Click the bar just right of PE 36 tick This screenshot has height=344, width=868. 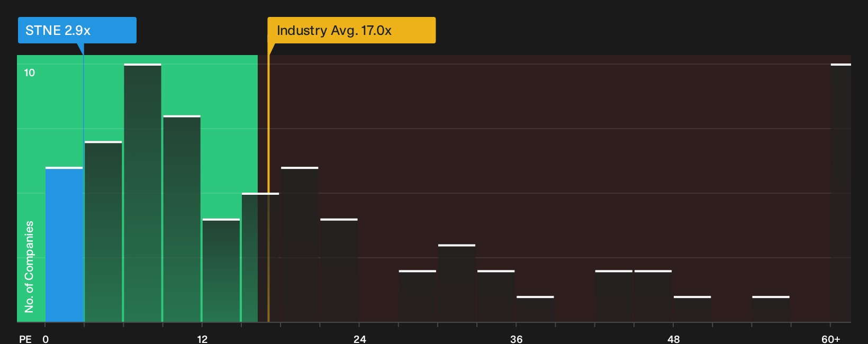point(535,309)
